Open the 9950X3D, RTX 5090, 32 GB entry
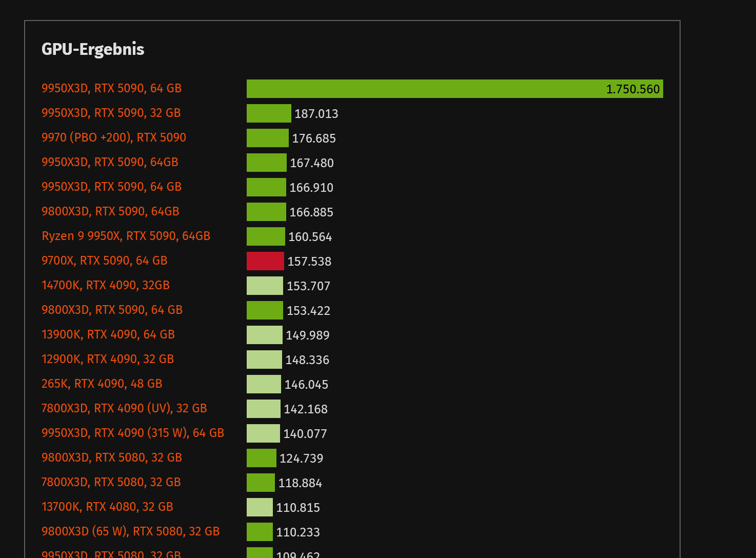 coord(111,113)
